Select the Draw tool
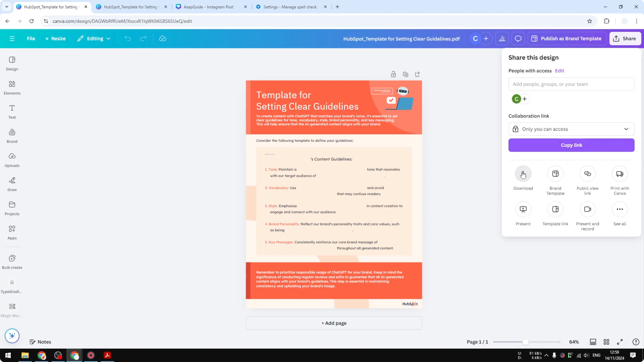 12,184
